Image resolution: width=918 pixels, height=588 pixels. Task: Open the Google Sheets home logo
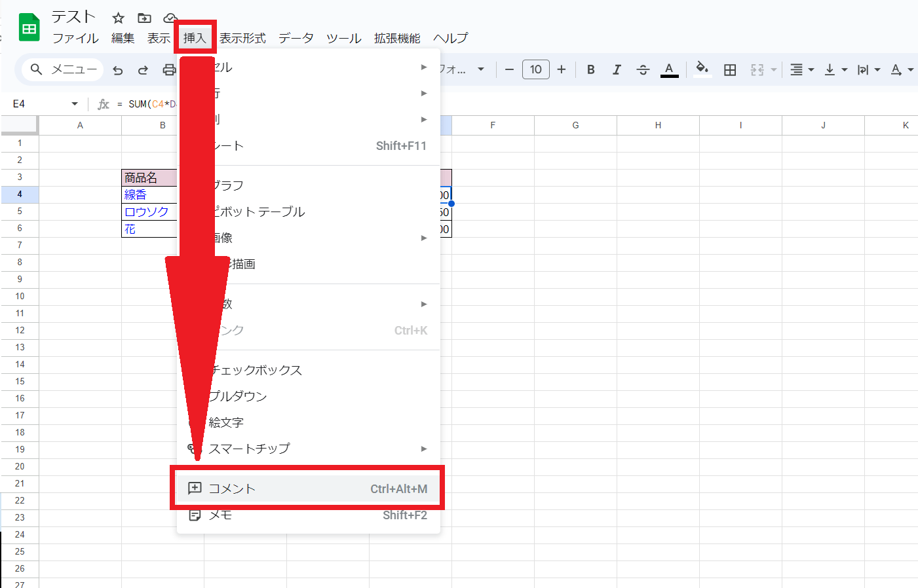[29, 28]
